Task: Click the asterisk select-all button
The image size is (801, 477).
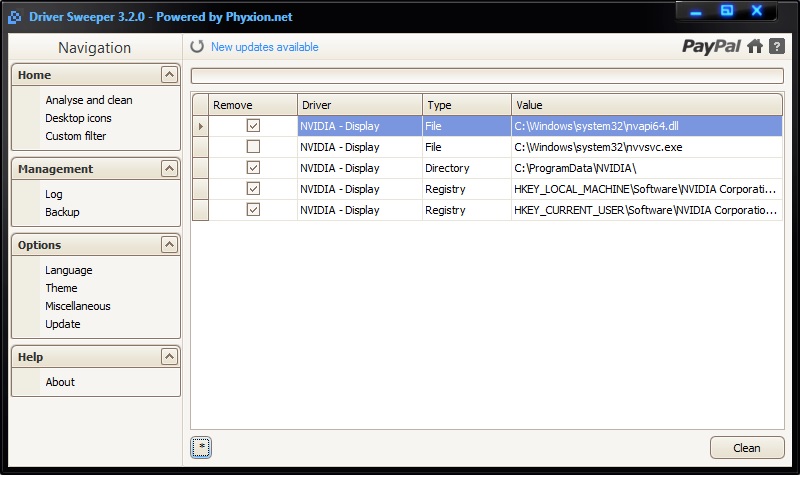Action: click(201, 447)
